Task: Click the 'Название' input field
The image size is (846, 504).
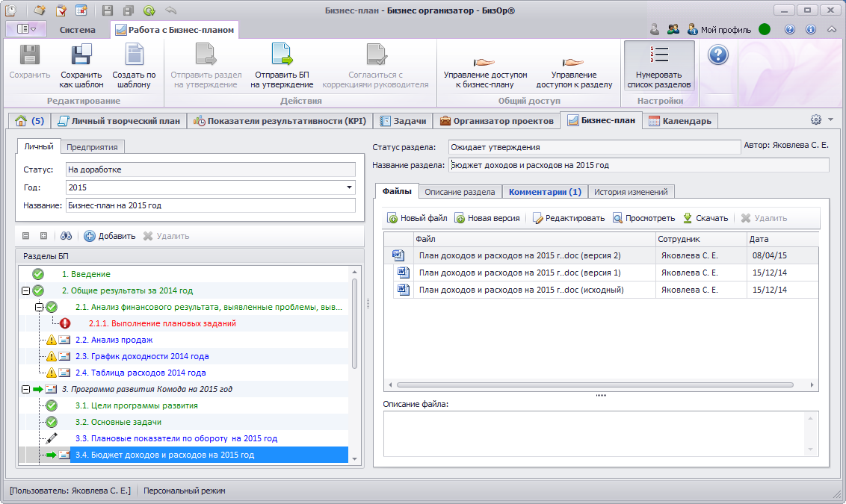Action: coord(210,205)
